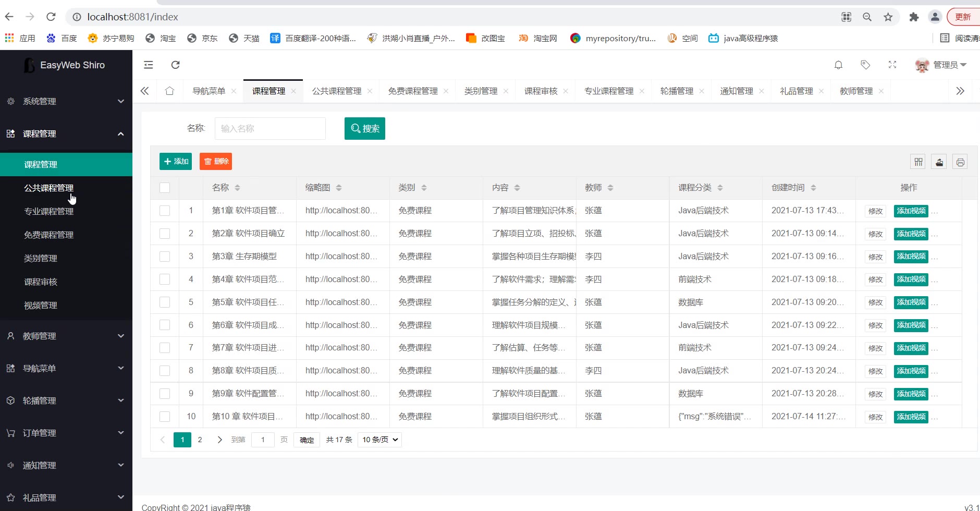The height and width of the screenshot is (511, 980).
Task: Open the column filter grid icon
Action: pos(918,162)
